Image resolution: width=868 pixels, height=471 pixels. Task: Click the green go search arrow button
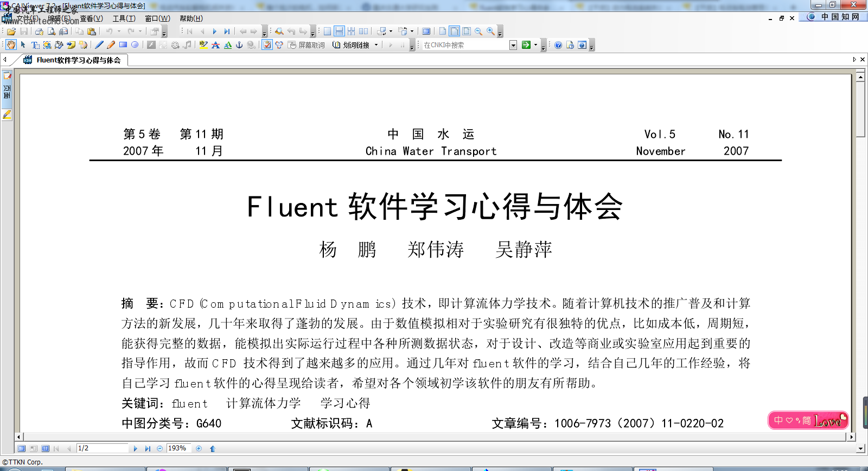pyautogui.click(x=526, y=45)
